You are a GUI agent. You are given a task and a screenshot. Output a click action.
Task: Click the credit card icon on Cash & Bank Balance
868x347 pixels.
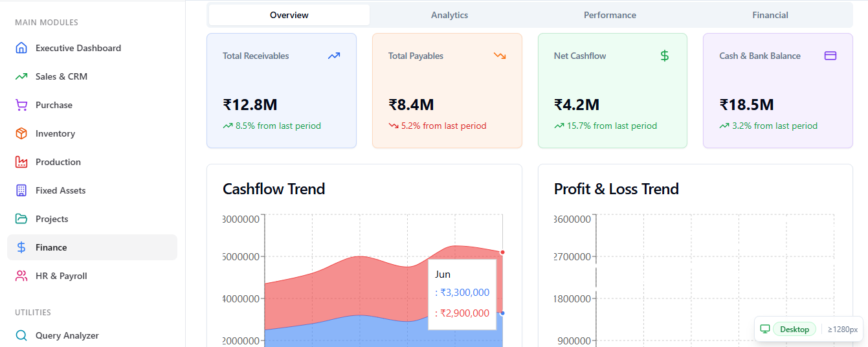(830, 56)
